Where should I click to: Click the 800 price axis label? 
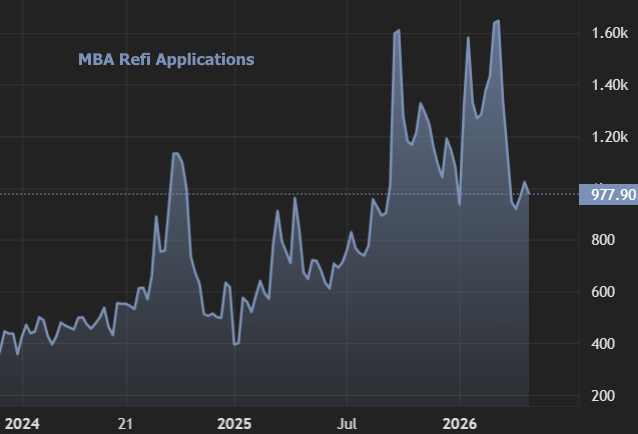[x=602, y=240]
